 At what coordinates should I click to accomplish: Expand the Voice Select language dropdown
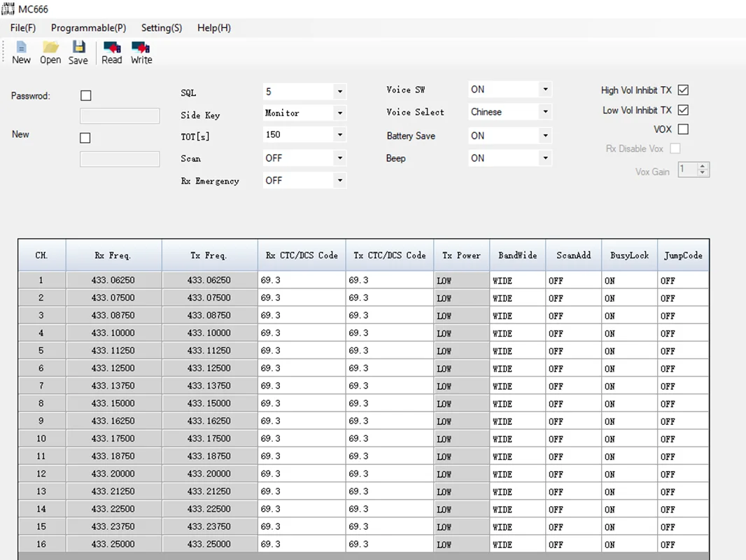545,112
